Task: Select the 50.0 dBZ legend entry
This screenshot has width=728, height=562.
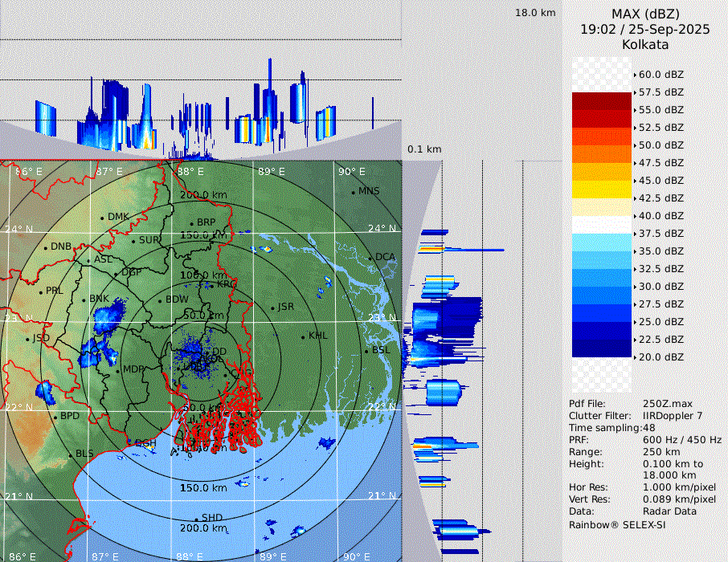Action: pos(661,145)
